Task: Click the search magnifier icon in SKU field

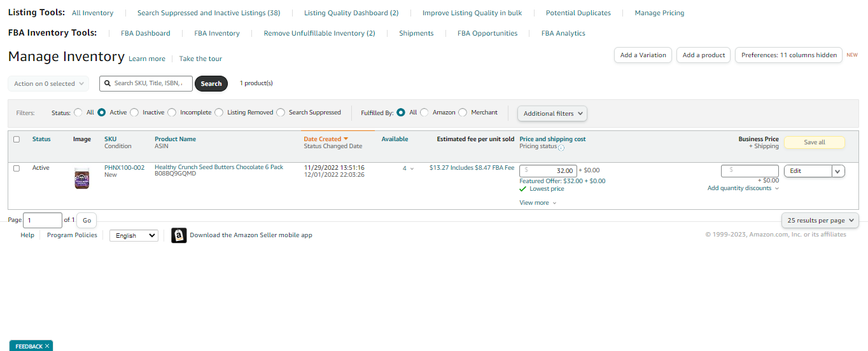Action: (x=108, y=83)
